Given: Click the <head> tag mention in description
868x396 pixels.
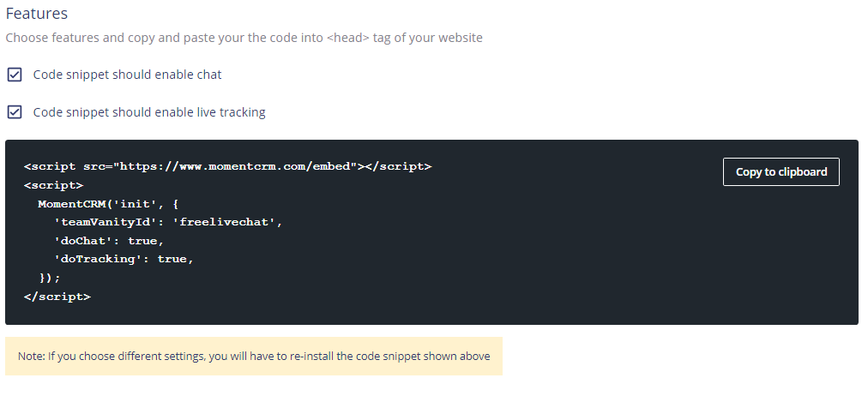Looking at the screenshot, I should pos(347,38).
